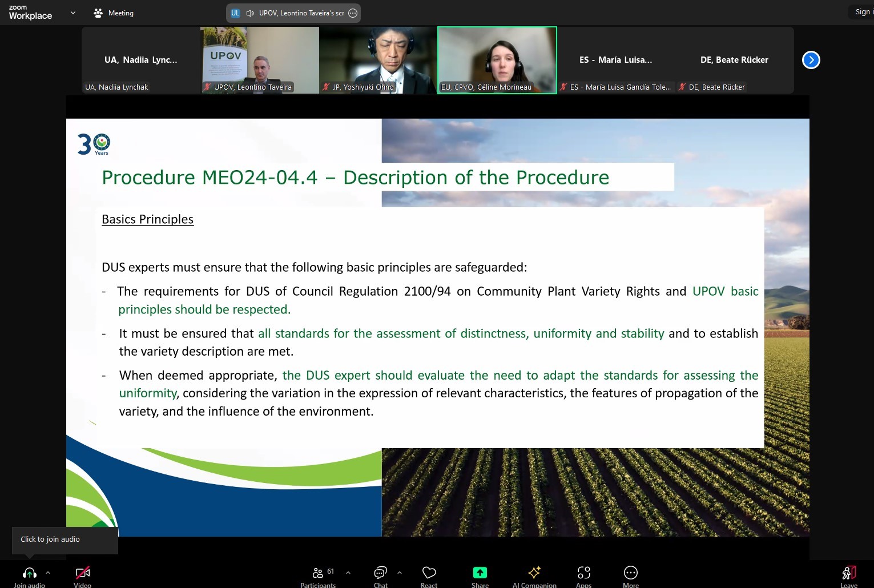Join audio with the headphone button
The width and height of the screenshot is (874, 588).
pos(30,575)
